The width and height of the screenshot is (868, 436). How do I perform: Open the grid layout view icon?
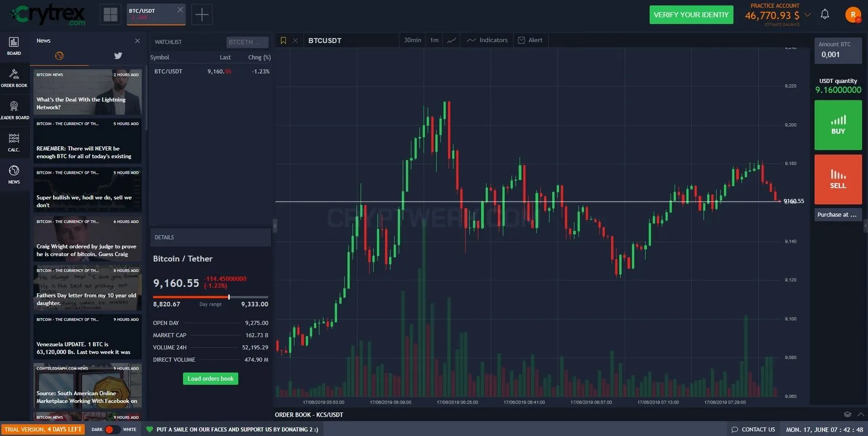coord(110,15)
